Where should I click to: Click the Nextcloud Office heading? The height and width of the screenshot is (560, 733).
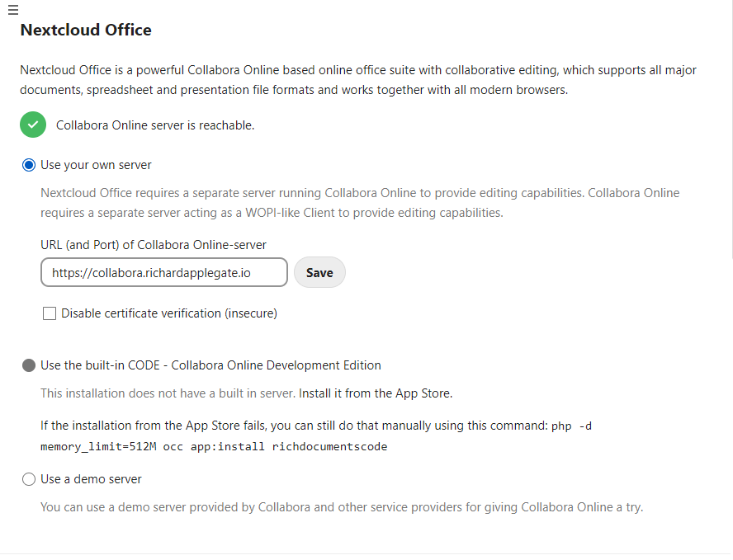(x=86, y=31)
